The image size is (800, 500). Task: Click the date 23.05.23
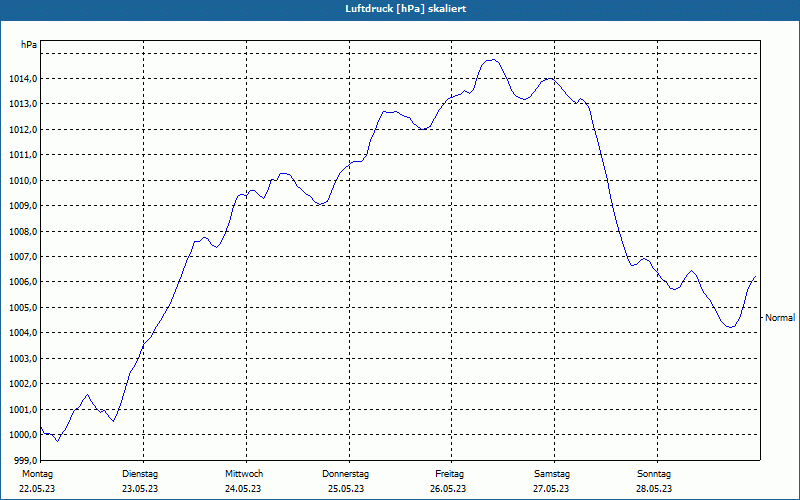coord(140,489)
